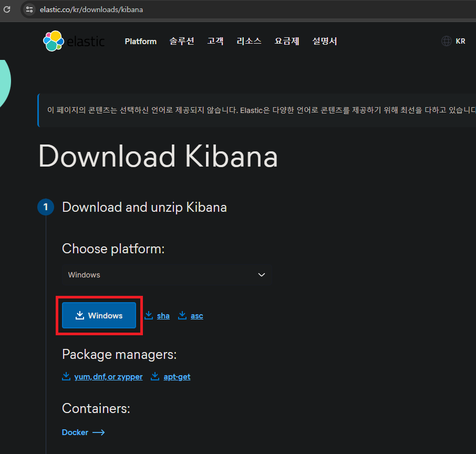This screenshot has height=454, width=476.
Task: Select the KR language label
Action: coord(460,41)
